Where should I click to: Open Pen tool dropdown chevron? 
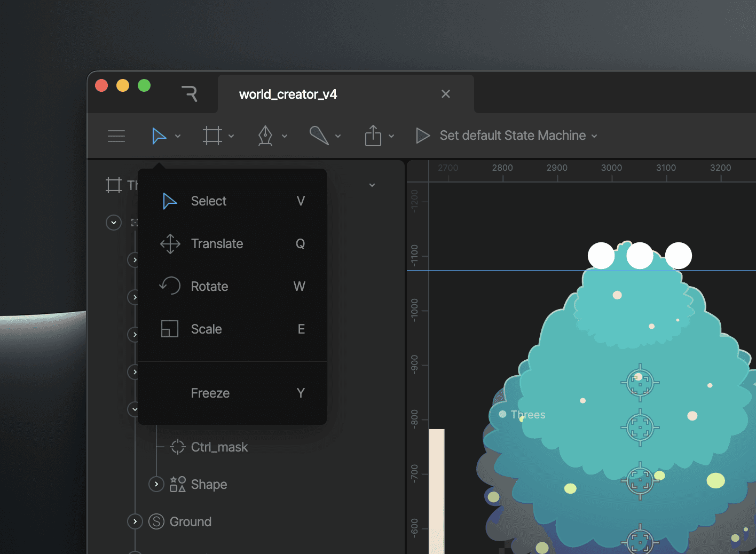click(x=285, y=136)
